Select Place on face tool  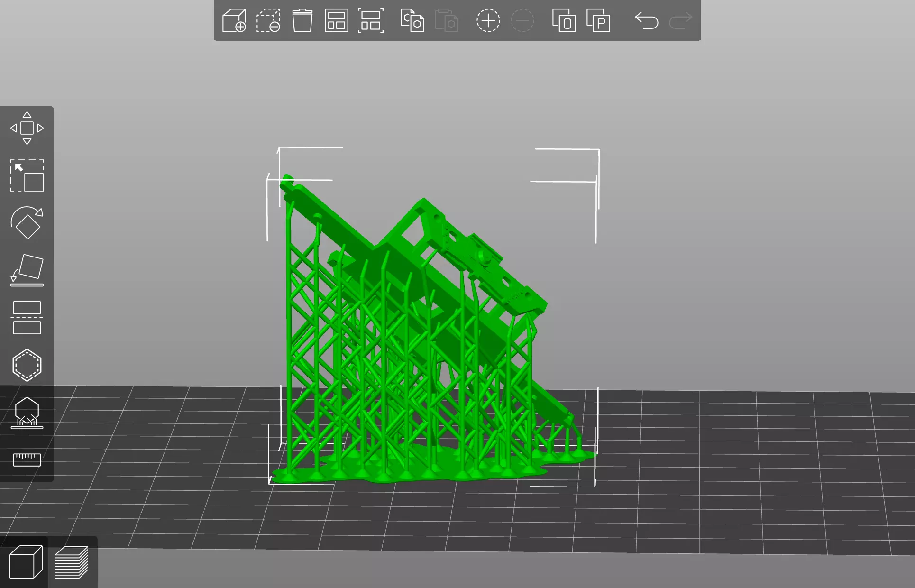[x=27, y=270]
